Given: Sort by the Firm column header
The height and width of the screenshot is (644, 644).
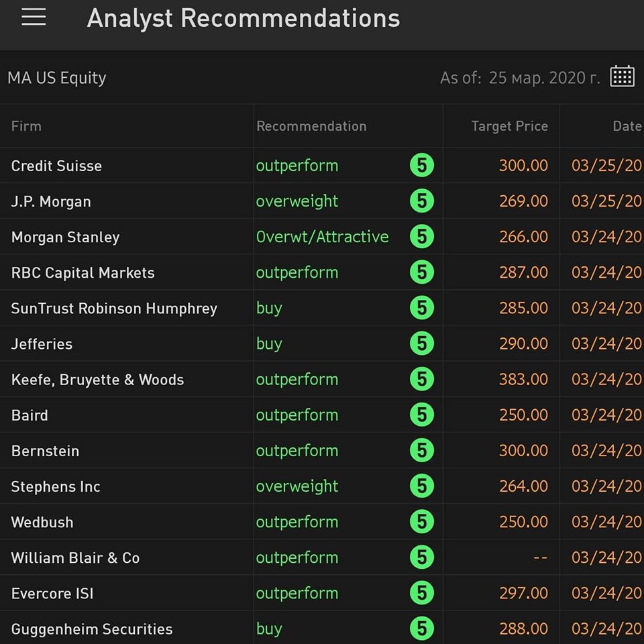Looking at the screenshot, I should (26, 126).
